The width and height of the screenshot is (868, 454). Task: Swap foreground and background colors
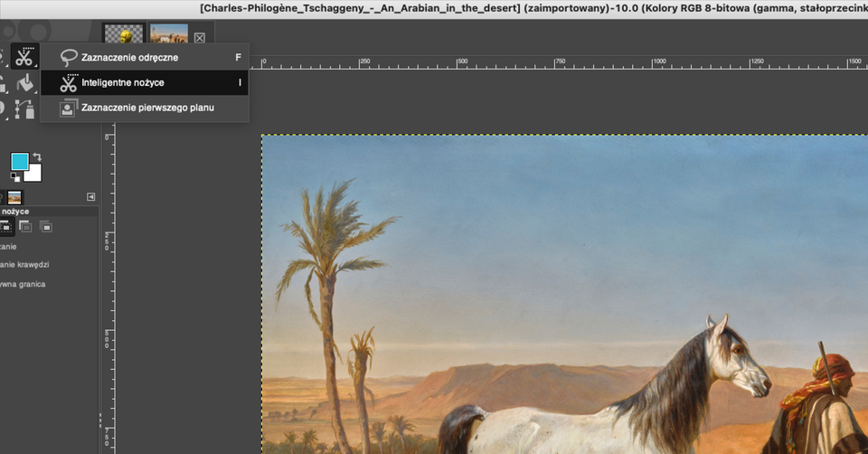[37, 156]
